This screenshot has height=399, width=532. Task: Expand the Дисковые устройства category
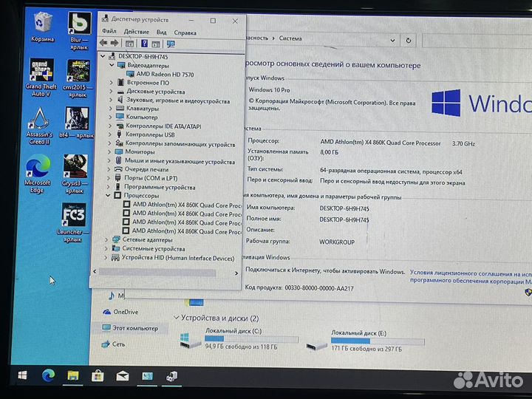click(x=111, y=91)
